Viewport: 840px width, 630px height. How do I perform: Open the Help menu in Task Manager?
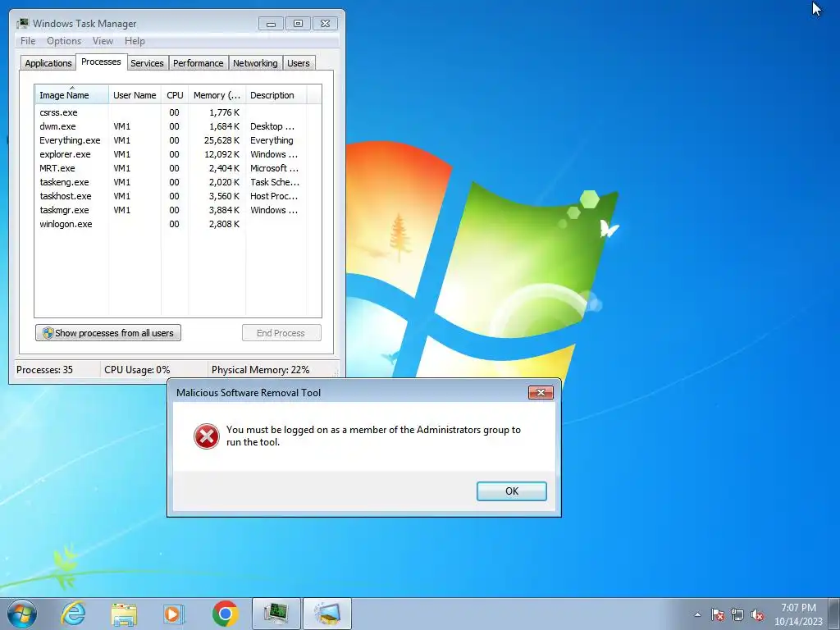(135, 41)
